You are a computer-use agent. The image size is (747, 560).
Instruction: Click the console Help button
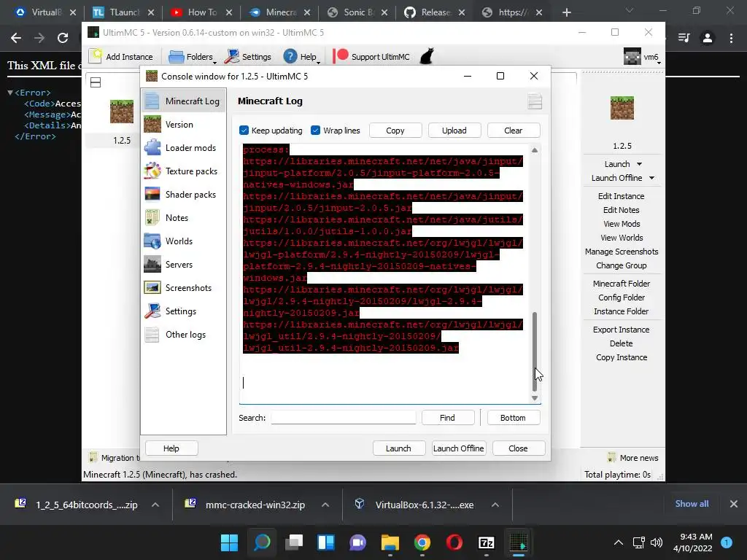pos(171,448)
